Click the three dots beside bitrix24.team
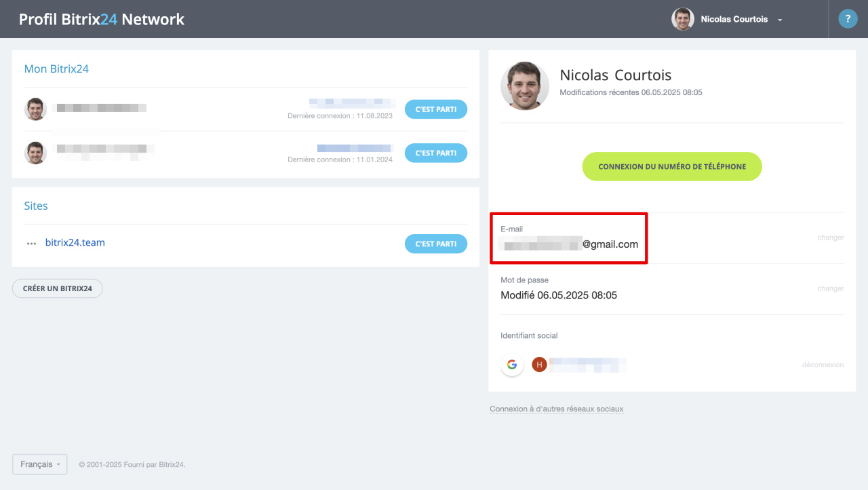This screenshot has height=490, width=868. click(x=31, y=244)
